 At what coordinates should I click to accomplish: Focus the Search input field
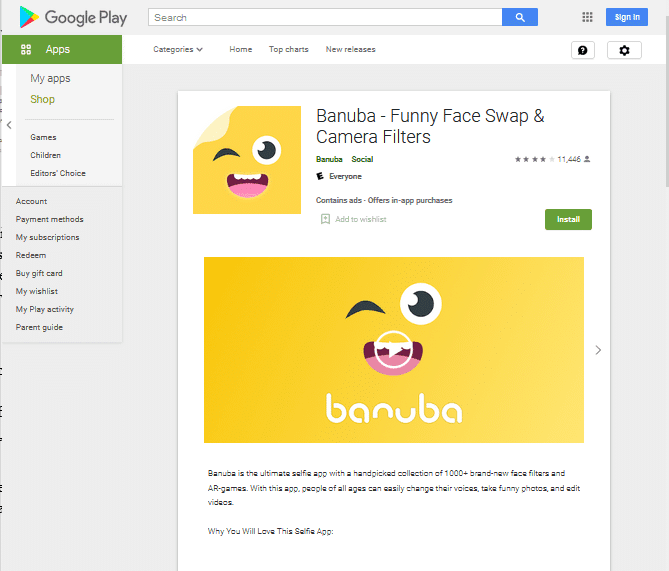pyautogui.click(x=325, y=17)
